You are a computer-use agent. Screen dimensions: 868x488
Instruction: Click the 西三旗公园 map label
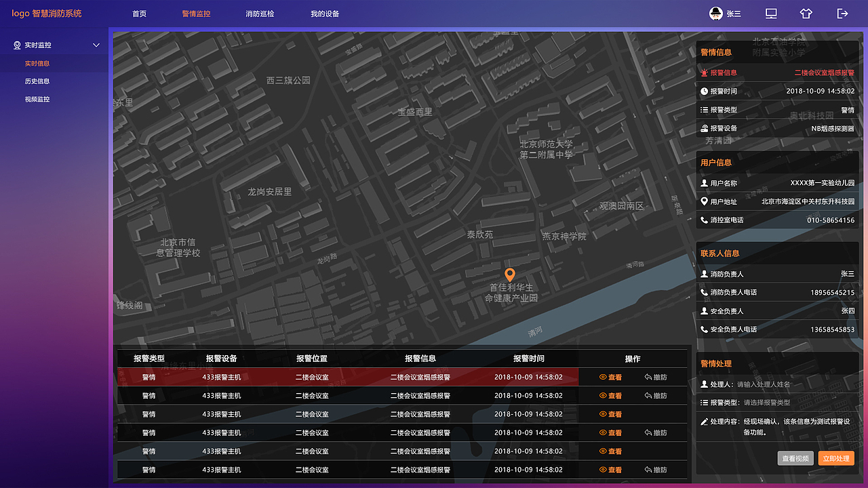point(288,80)
